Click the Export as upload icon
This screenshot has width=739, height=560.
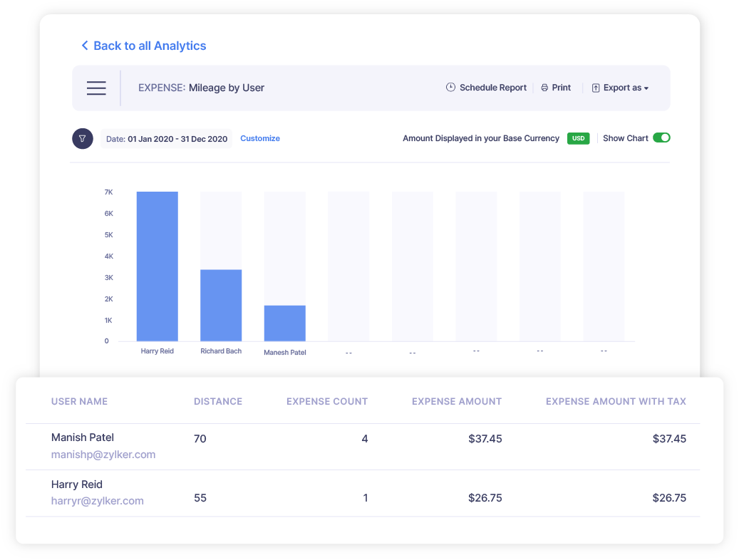coord(596,88)
